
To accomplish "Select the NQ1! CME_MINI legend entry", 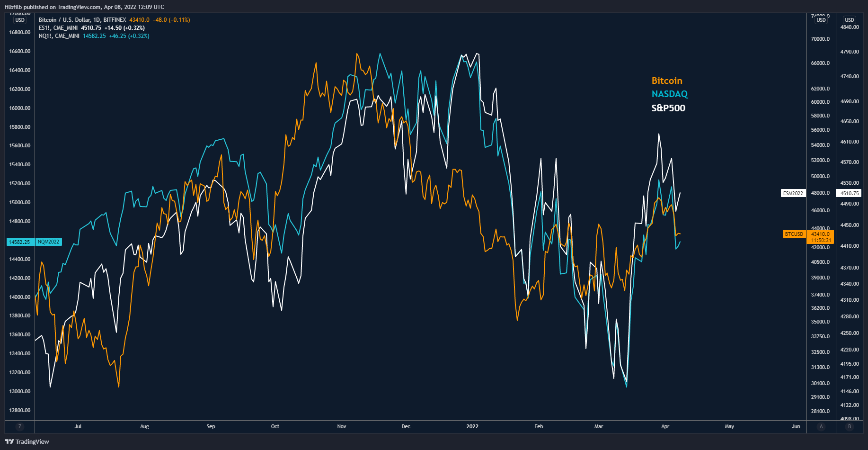I will click(x=59, y=36).
